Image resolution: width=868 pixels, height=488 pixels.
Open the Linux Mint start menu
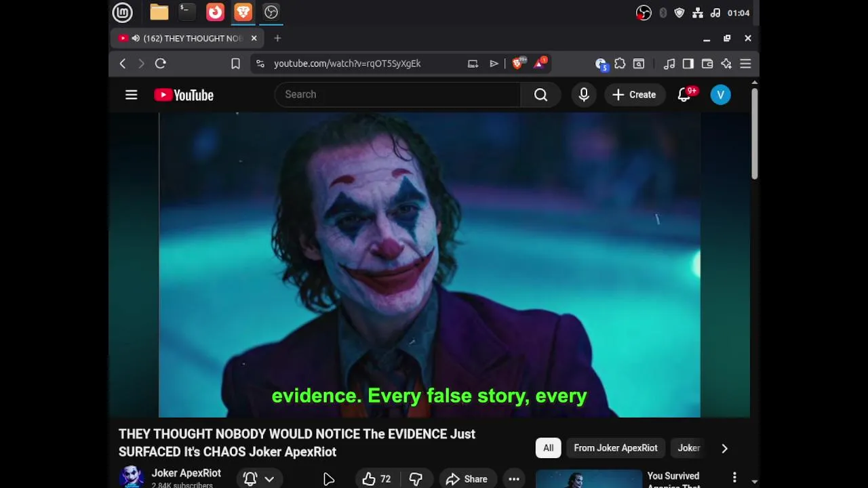(x=123, y=12)
